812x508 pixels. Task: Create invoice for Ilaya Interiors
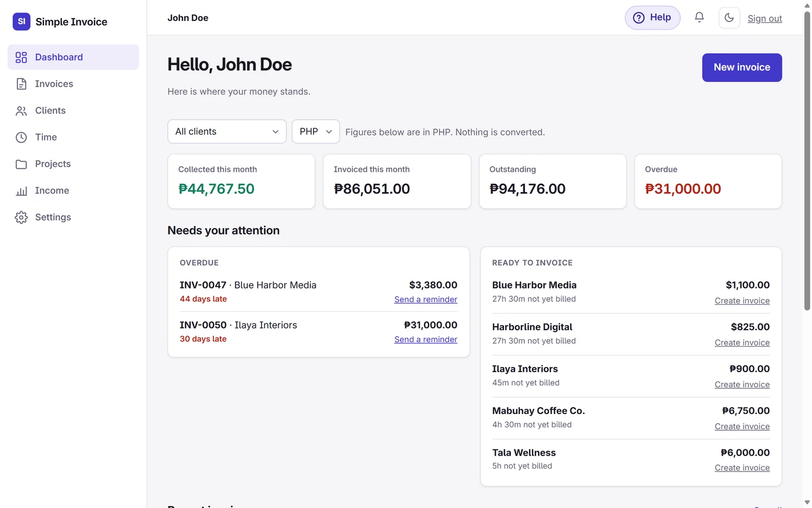point(742,384)
